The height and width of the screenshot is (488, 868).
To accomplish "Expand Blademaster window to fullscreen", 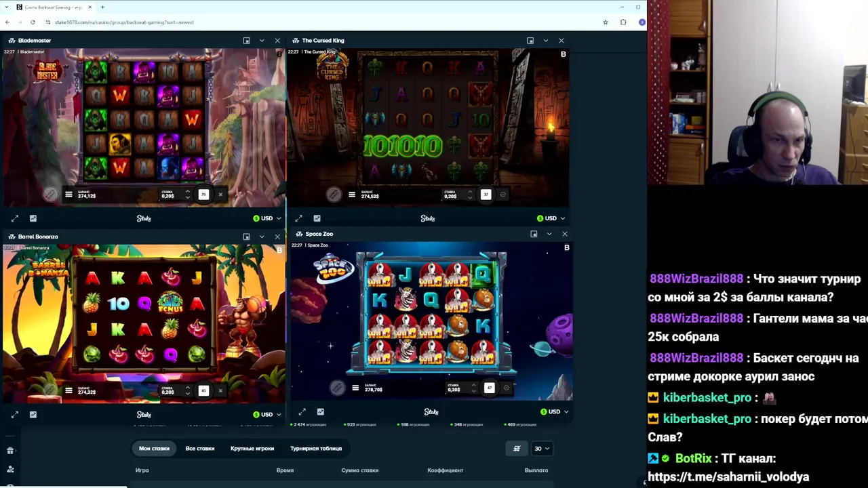I will pos(15,218).
